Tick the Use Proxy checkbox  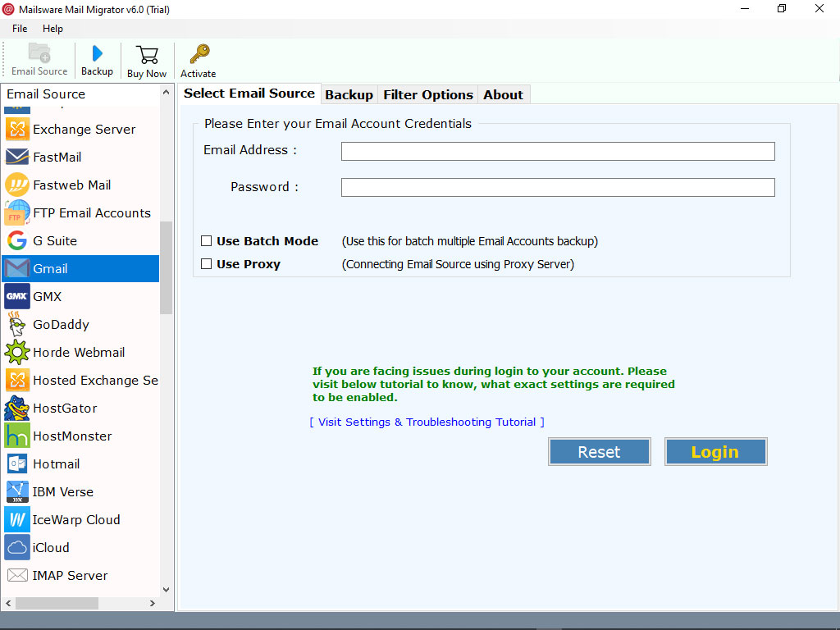206,263
